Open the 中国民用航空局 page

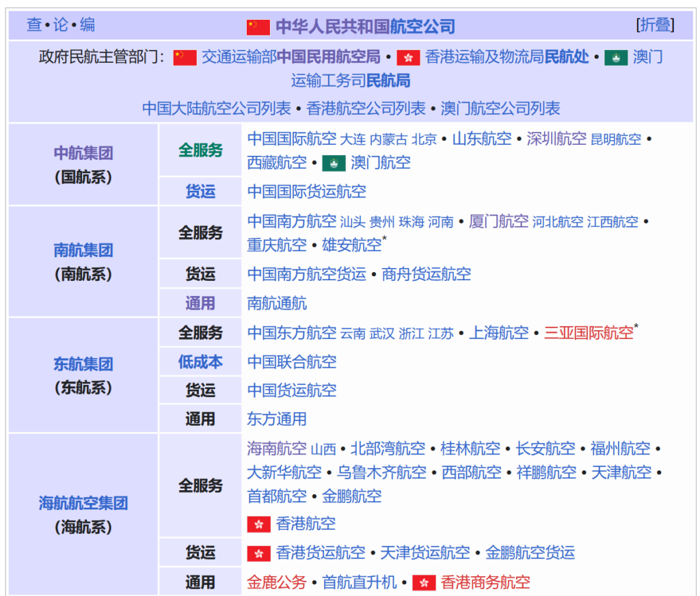point(328,57)
